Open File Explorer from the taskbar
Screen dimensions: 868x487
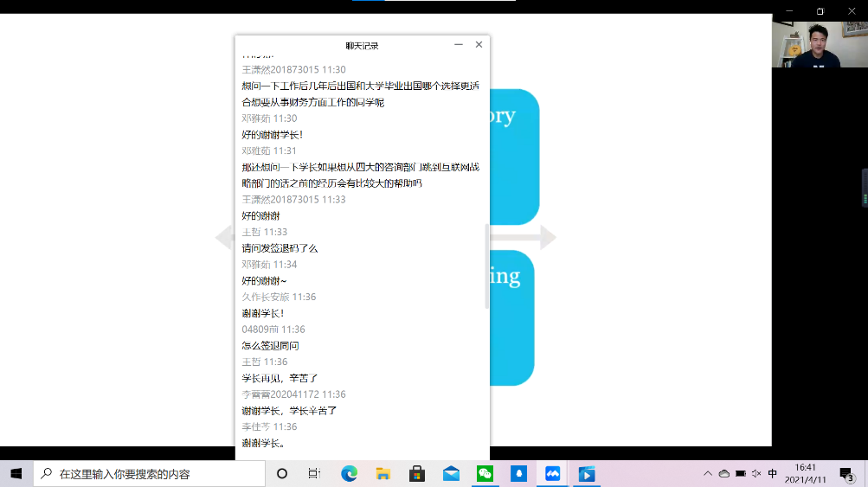click(383, 474)
